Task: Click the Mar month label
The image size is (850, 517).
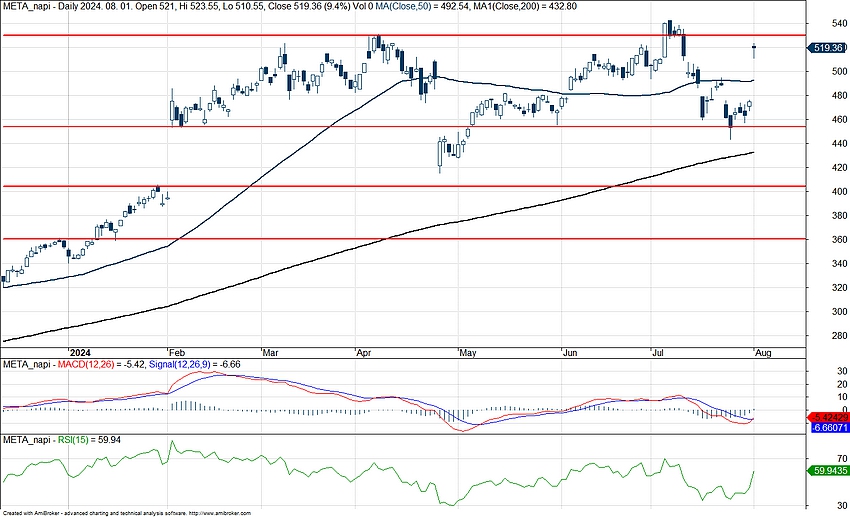Action: [271, 353]
